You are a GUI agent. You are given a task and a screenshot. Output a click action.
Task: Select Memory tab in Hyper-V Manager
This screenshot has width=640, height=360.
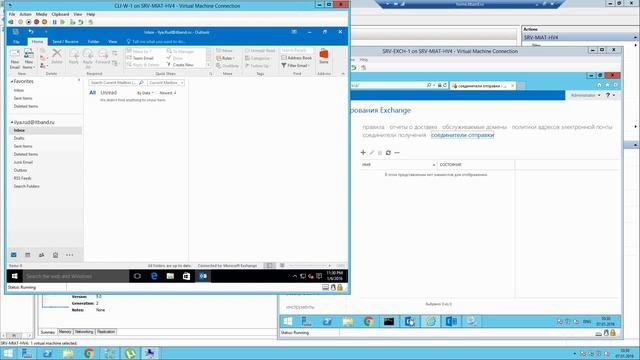tap(65, 332)
